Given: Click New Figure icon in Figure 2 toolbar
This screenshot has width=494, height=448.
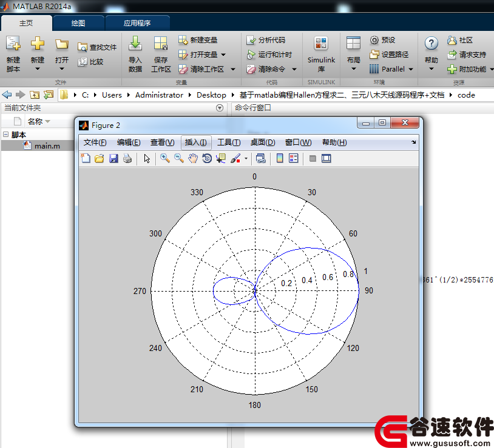Looking at the screenshot, I should click(86, 158).
